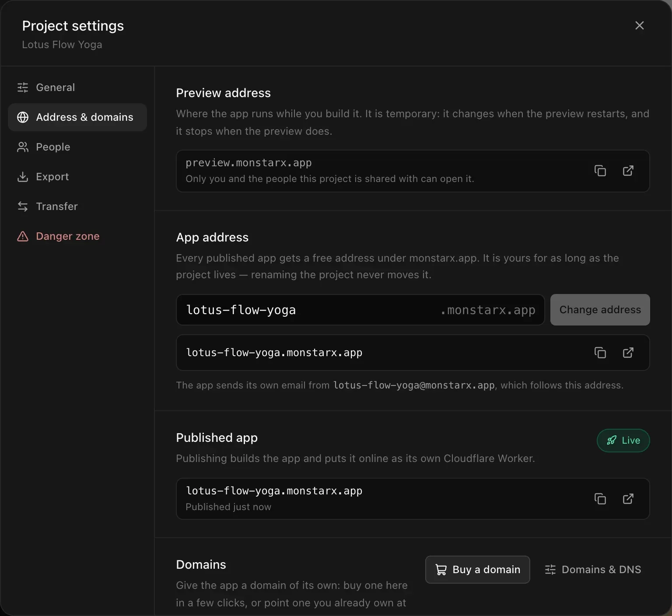This screenshot has width=672, height=616.
Task: Click the Published app heading
Action: (217, 437)
